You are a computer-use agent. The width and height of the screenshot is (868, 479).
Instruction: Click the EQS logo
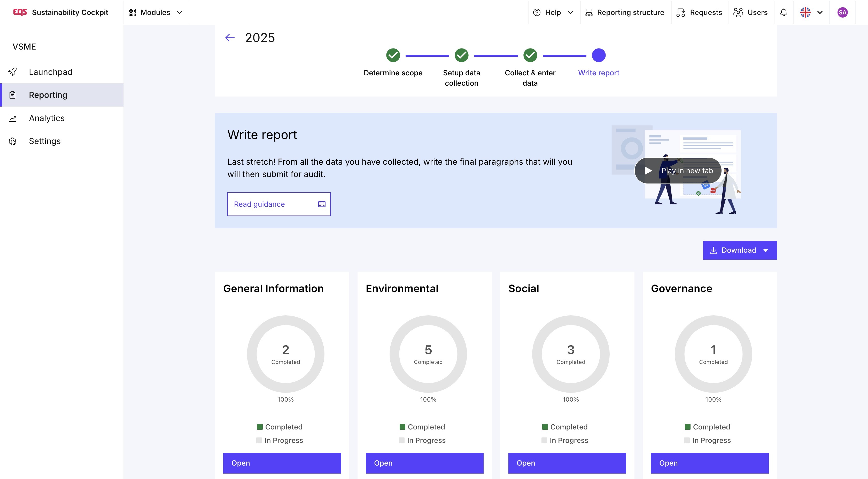pyautogui.click(x=20, y=12)
